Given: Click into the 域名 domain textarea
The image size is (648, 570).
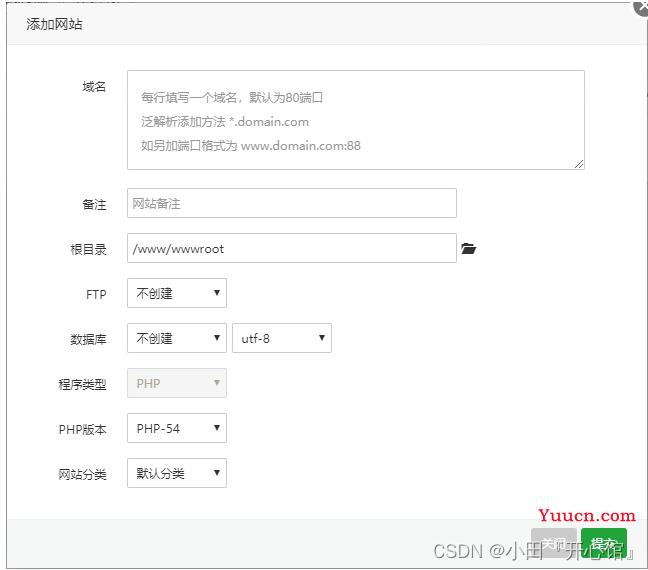Looking at the screenshot, I should pyautogui.click(x=356, y=120).
